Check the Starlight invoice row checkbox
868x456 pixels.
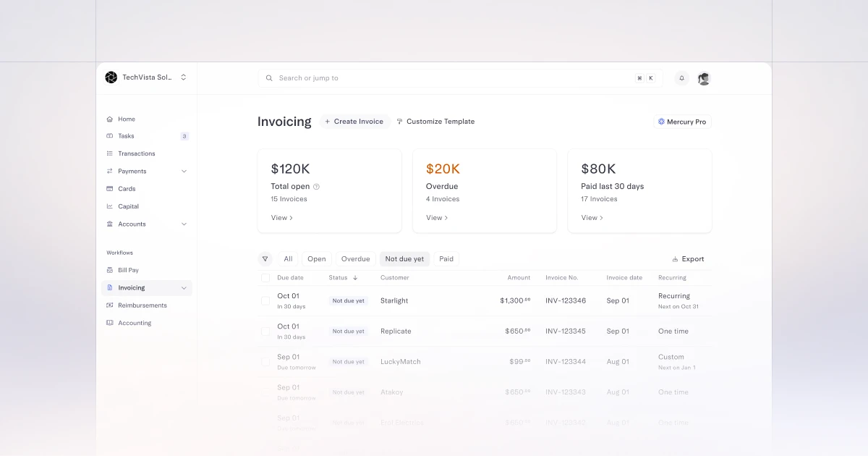click(265, 300)
